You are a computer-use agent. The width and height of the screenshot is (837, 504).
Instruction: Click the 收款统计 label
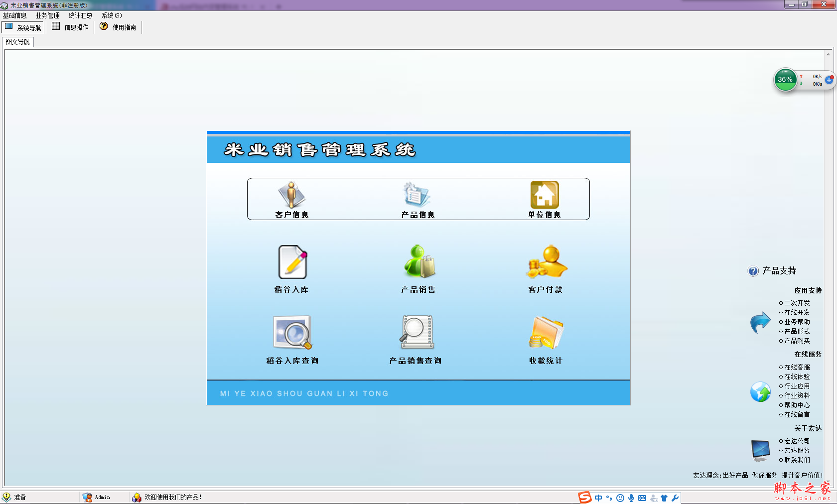tap(546, 361)
